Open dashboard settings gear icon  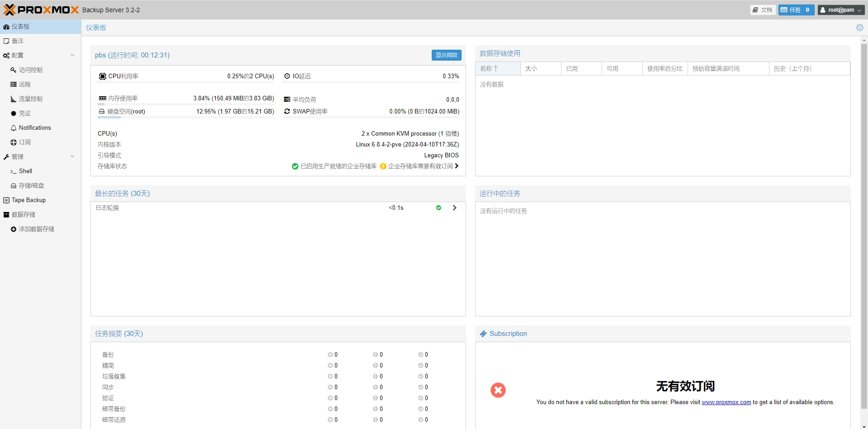(859, 28)
